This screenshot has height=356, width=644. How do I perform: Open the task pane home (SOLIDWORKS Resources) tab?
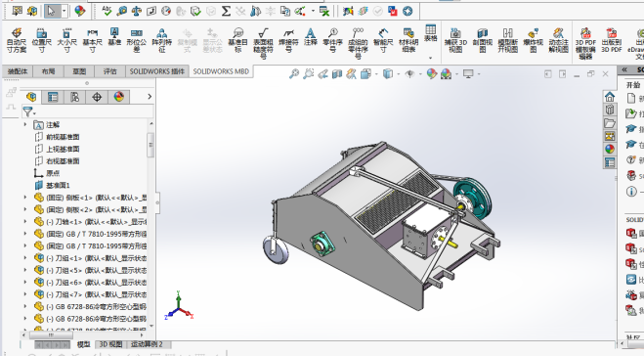610,97
